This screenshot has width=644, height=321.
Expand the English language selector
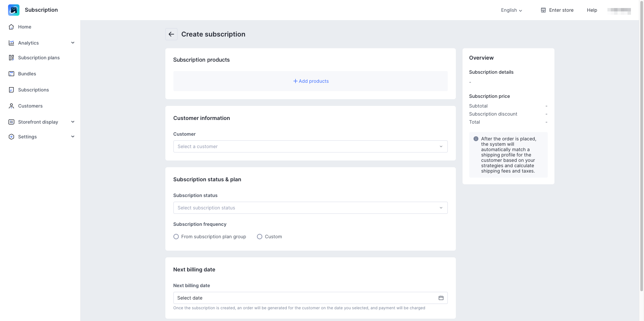512,10
